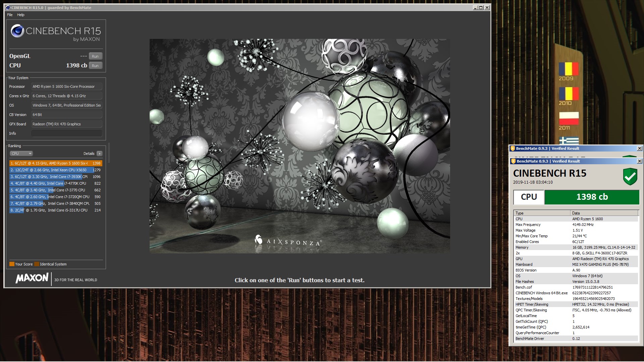The height and width of the screenshot is (362, 644).
Task: Click the green 1398 cb score bar
Action: (592, 197)
